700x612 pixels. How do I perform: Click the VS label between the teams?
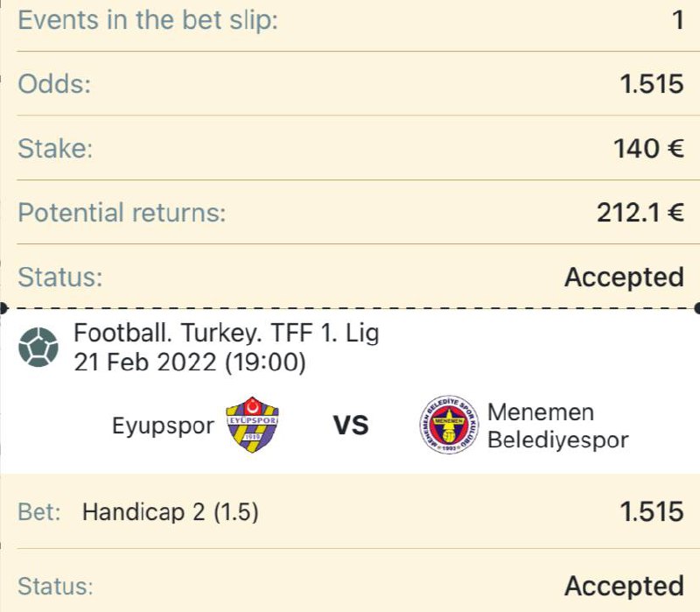[x=352, y=426]
